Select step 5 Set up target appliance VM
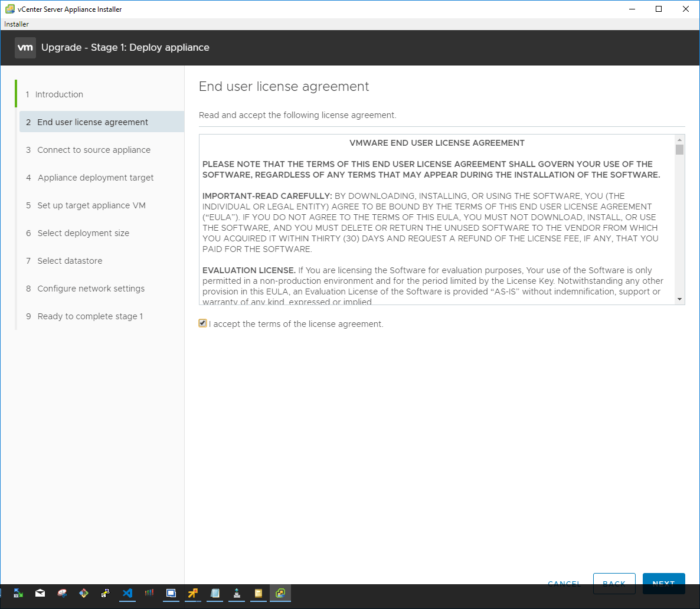 pos(102,205)
